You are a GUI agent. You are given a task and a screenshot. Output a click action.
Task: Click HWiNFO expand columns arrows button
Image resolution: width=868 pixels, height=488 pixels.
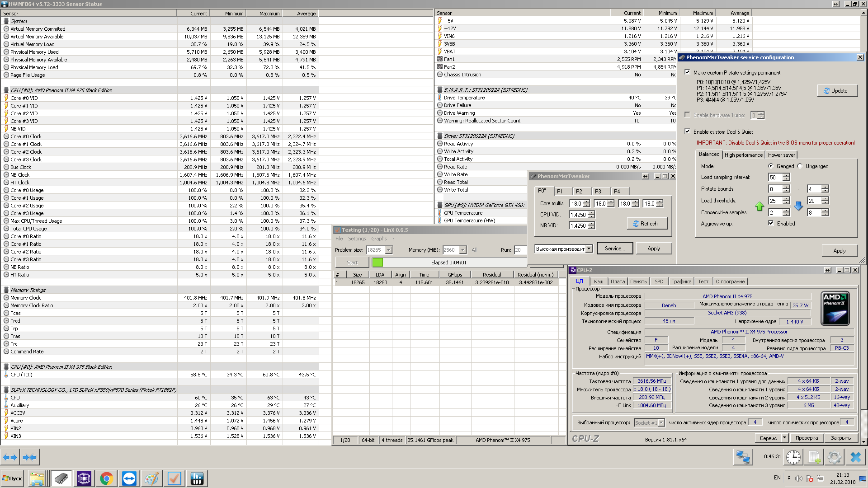[10, 457]
